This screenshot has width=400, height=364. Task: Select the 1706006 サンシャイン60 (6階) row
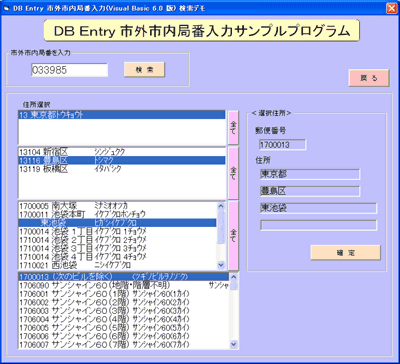click(x=124, y=336)
